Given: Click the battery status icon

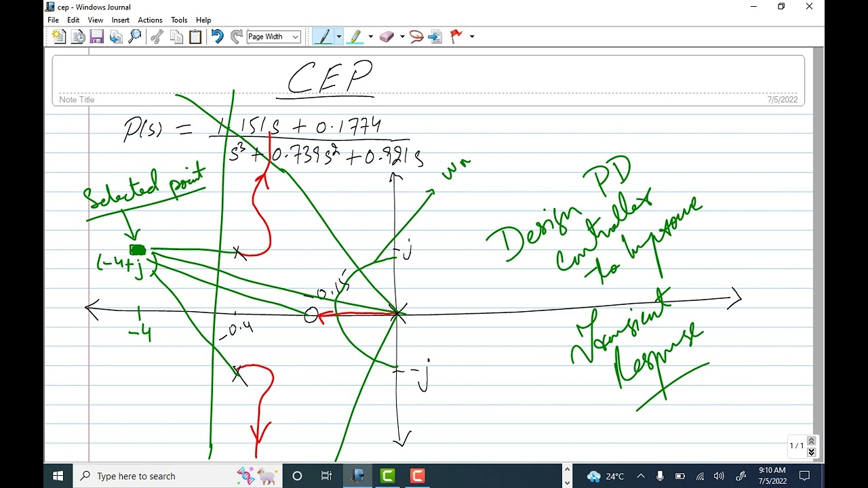Looking at the screenshot, I should pos(680,476).
